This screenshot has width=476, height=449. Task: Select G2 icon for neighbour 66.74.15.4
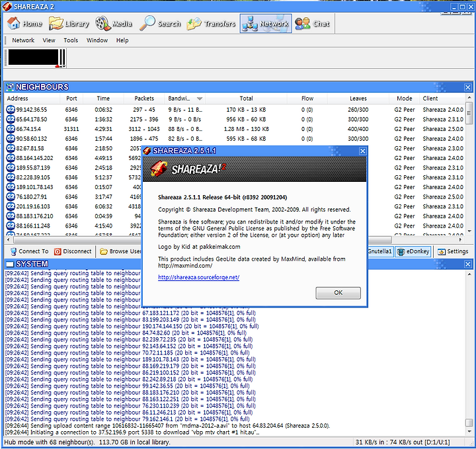[x=11, y=129]
